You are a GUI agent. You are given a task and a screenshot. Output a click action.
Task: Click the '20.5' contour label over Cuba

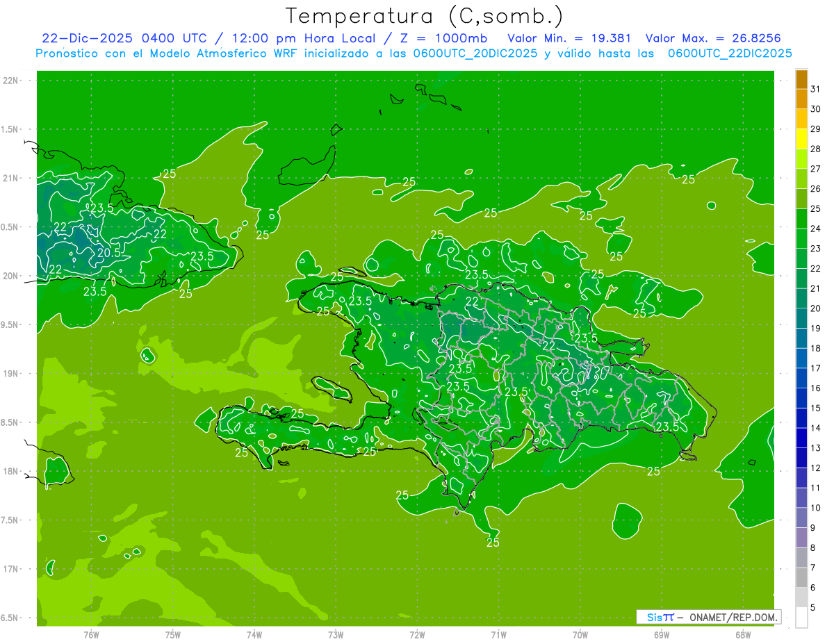click(x=109, y=253)
